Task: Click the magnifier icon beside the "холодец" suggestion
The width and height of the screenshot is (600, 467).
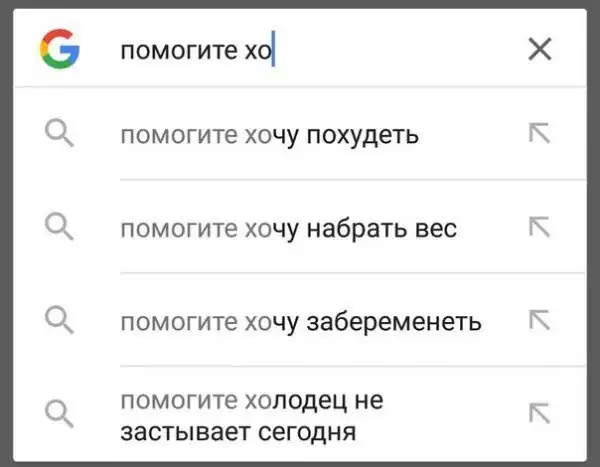Action: [x=60, y=415]
